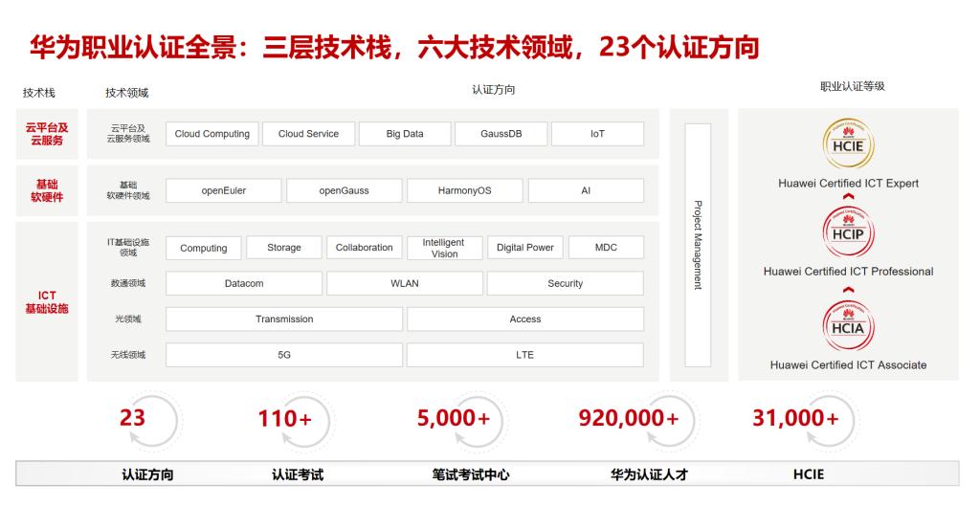Viewport: 980px width, 506px height.
Task: Click the HCIE certification badge icon
Action: [x=847, y=144]
